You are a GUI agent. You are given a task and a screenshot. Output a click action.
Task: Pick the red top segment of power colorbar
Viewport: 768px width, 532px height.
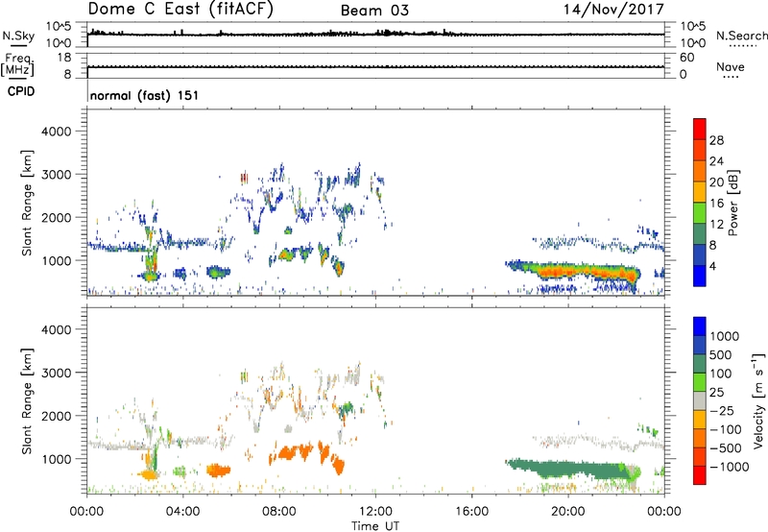[700, 129]
